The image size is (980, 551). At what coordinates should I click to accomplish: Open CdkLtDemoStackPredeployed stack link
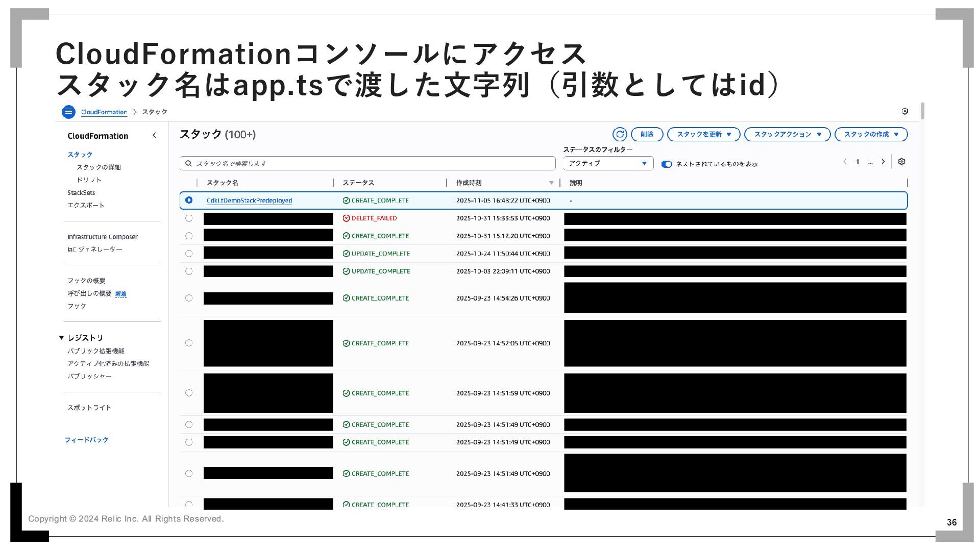(x=249, y=201)
